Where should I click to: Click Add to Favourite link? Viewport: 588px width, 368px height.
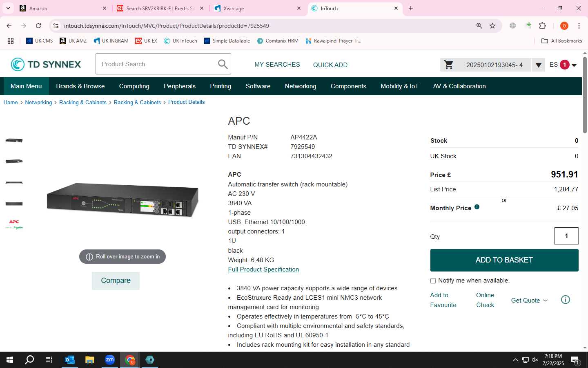tap(443, 300)
